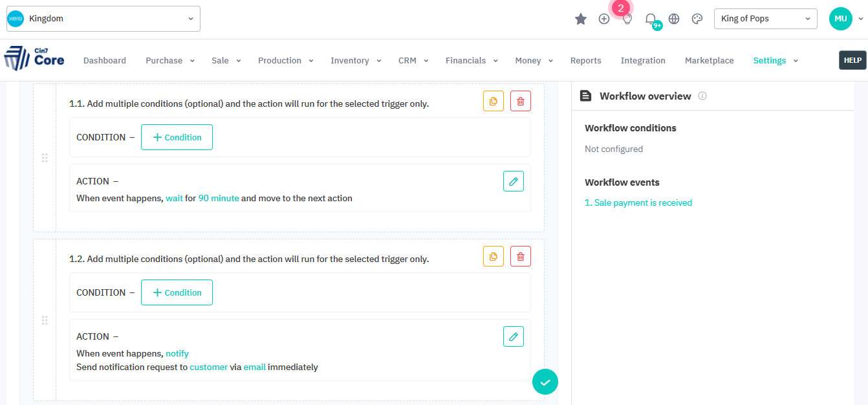Edit the wait 90 minute action

point(513,181)
